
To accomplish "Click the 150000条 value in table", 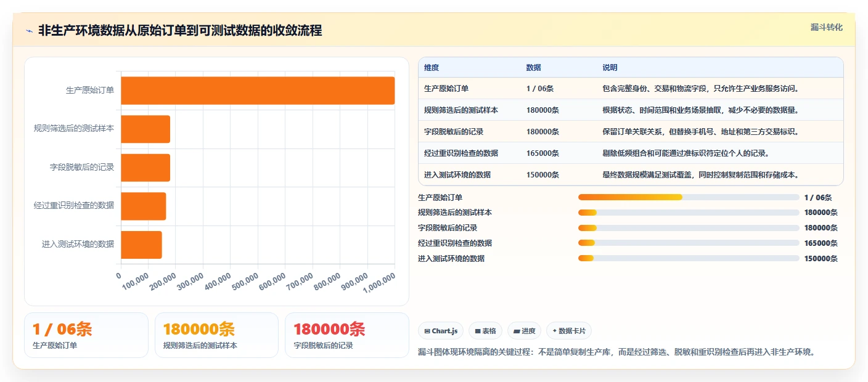I will [x=542, y=174].
